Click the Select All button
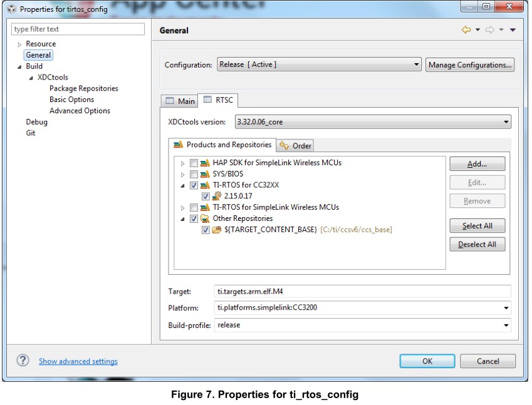The height and width of the screenshot is (405, 532). coord(477,226)
